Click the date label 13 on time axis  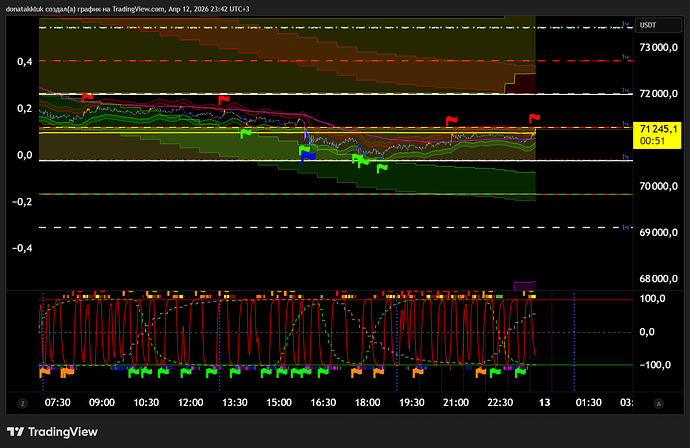545,403
